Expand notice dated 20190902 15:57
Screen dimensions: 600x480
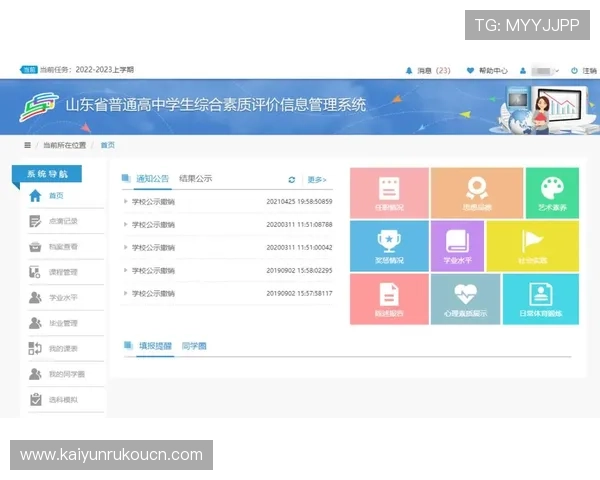coord(228,294)
